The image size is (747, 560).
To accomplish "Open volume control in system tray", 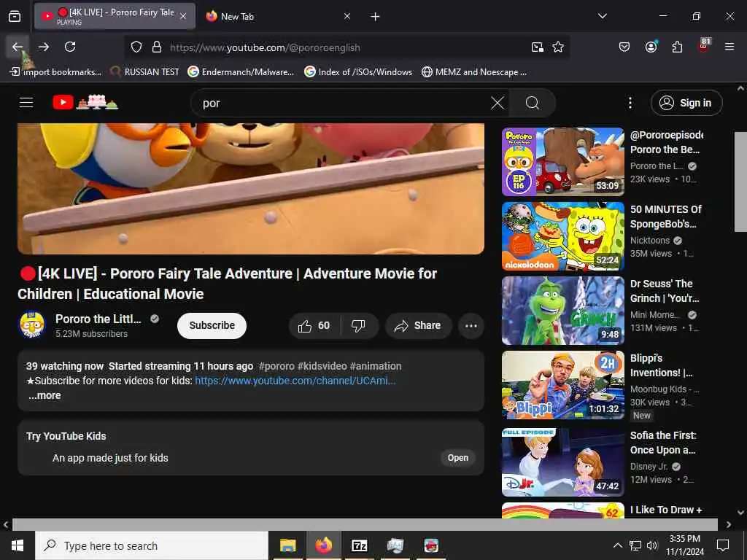I will pyautogui.click(x=652, y=545).
